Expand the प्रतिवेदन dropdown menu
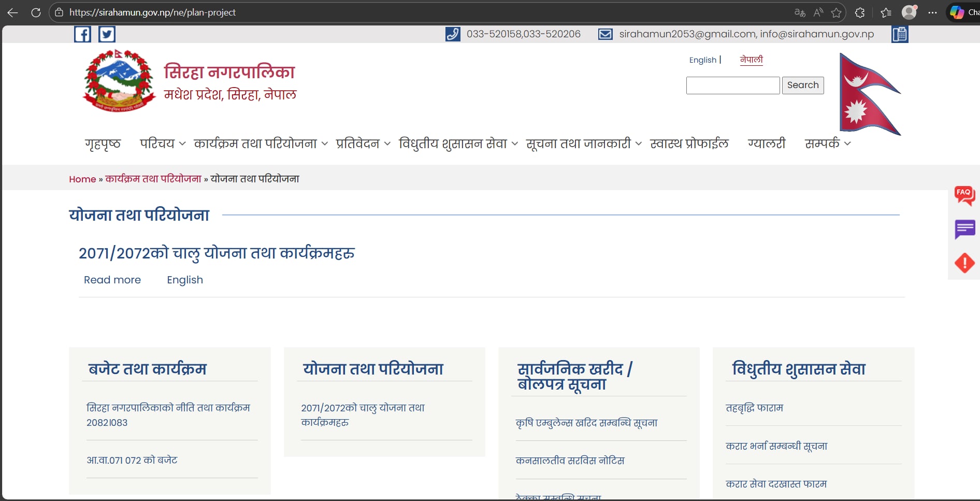Image resolution: width=980 pixels, height=501 pixels. coord(363,144)
